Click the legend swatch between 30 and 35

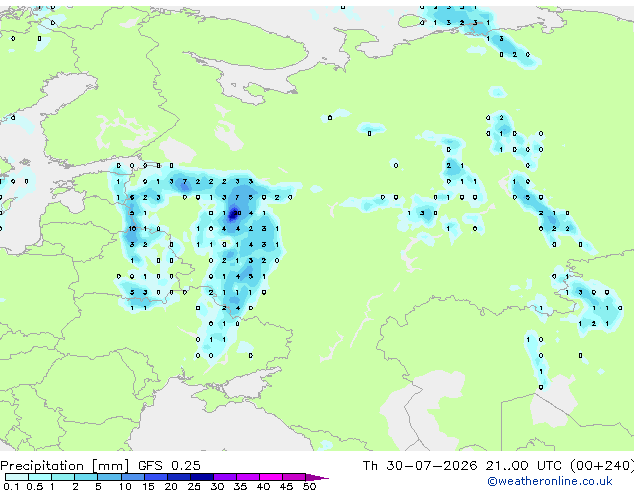pos(225,477)
